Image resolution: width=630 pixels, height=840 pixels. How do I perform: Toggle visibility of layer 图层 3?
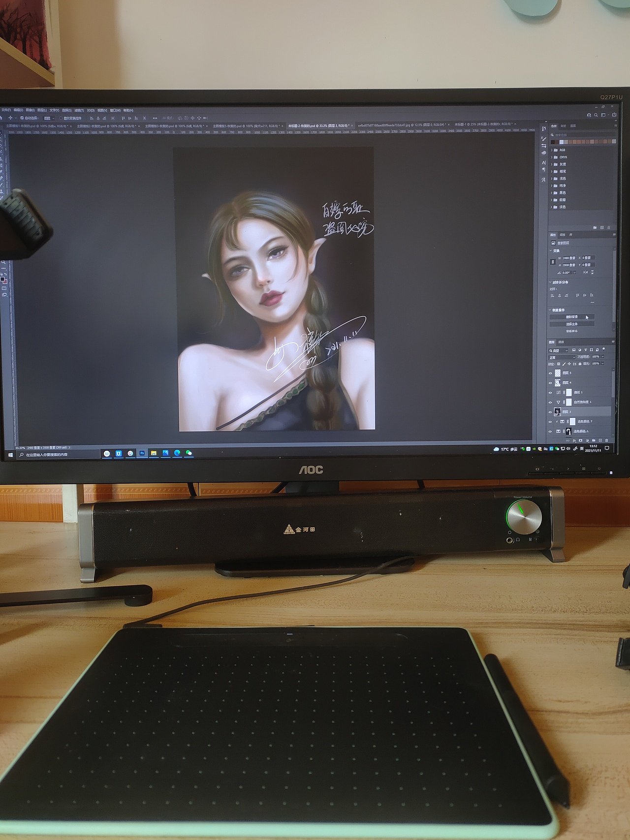click(550, 412)
